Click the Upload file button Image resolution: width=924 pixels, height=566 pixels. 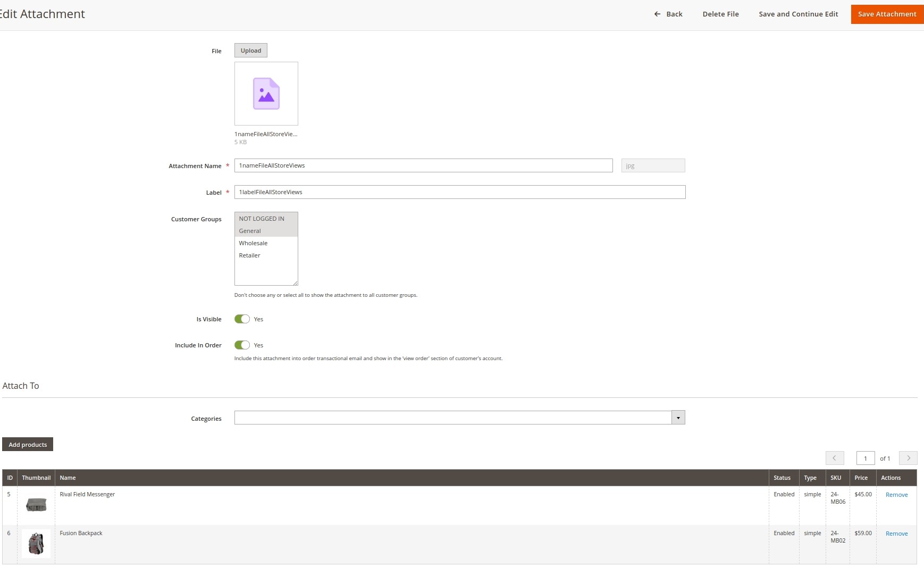point(251,51)
